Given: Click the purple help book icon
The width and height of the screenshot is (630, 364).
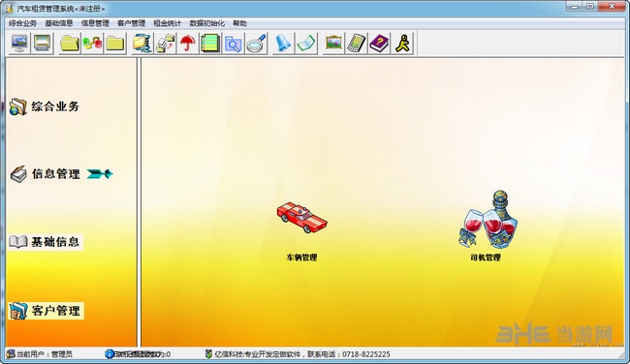Looking at the screenshot, I should pyautogui.click(x=379, y=44).
